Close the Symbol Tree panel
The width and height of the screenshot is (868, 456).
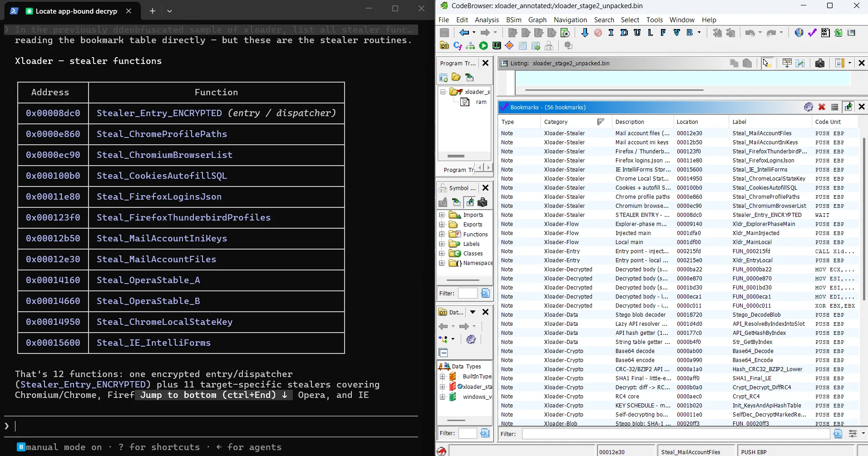point(485,188)
